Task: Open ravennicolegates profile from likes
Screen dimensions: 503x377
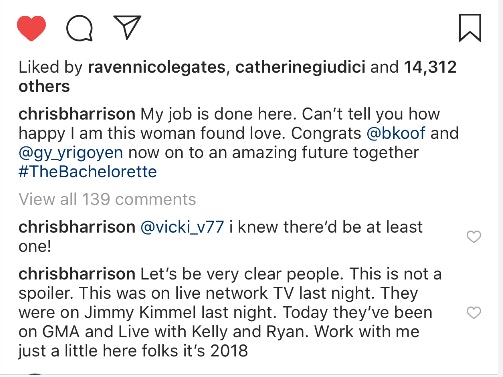Action: coord(157,67)
